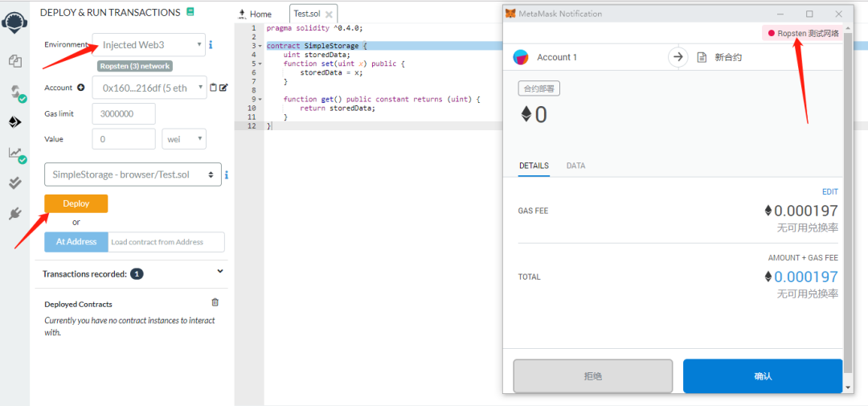Open the File Explorers sidebar icon

pos(15,61)
